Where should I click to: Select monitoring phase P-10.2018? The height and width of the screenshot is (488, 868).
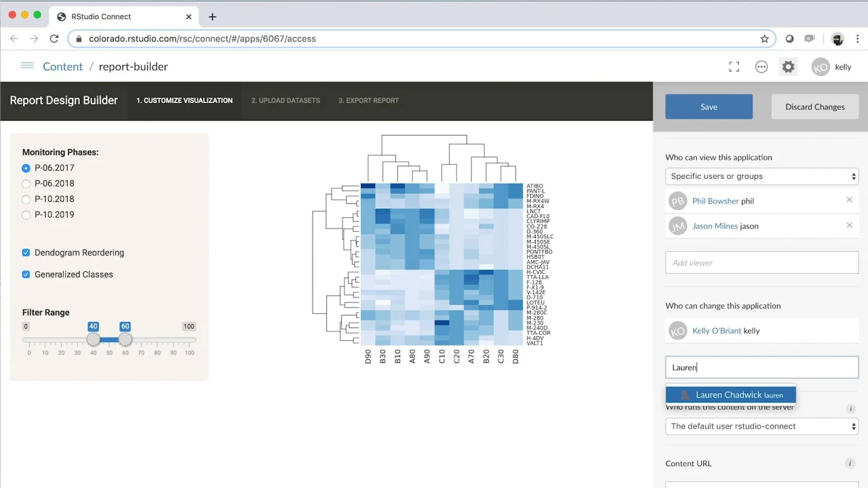tap(26, 199)
